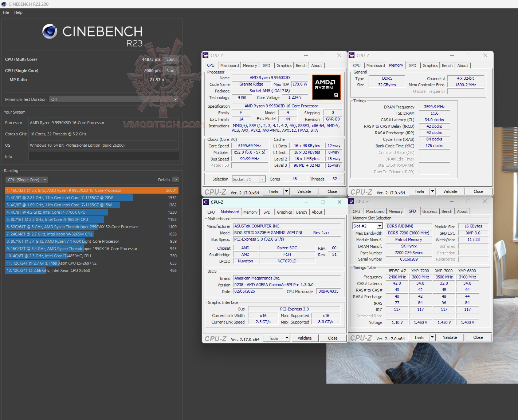This screenshot has width=518, height=420.
Task: Open Mainboard tab in the CPU-Z CPU window
Action: (229, 66)
